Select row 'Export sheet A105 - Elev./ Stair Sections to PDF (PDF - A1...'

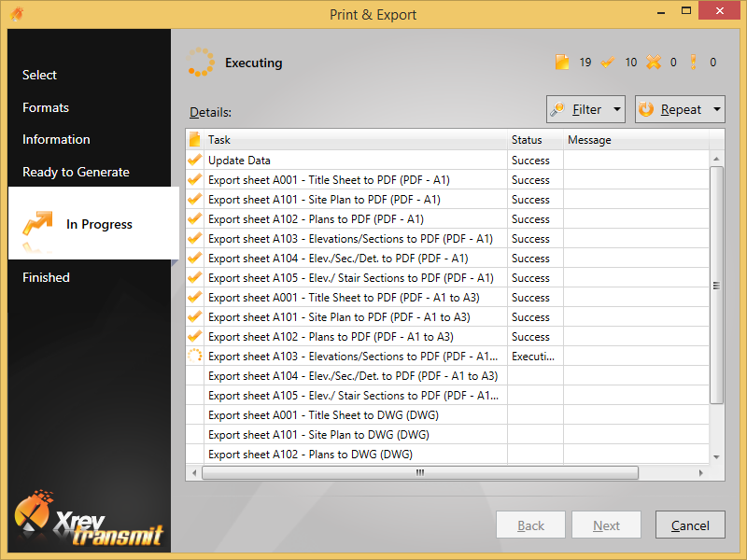[x=447, y=395]
